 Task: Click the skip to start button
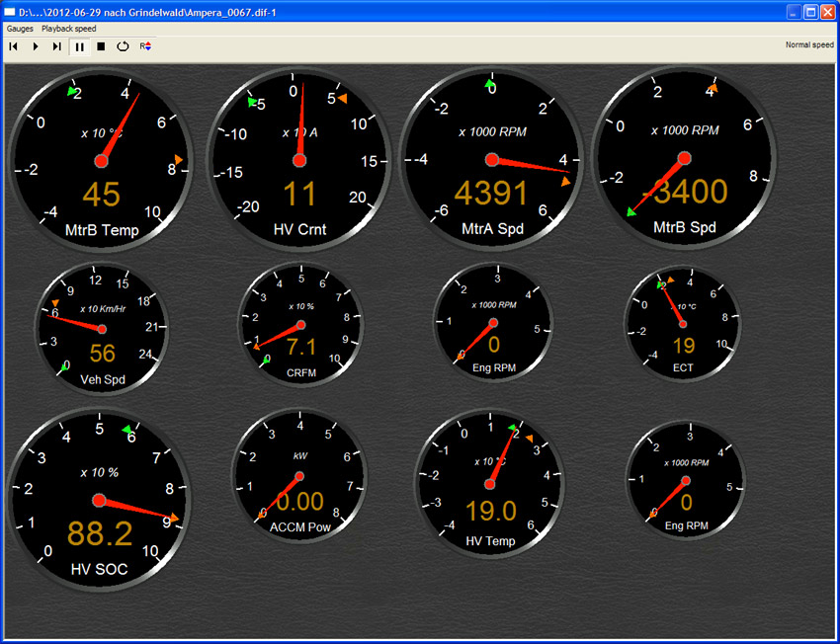(13, 45)
